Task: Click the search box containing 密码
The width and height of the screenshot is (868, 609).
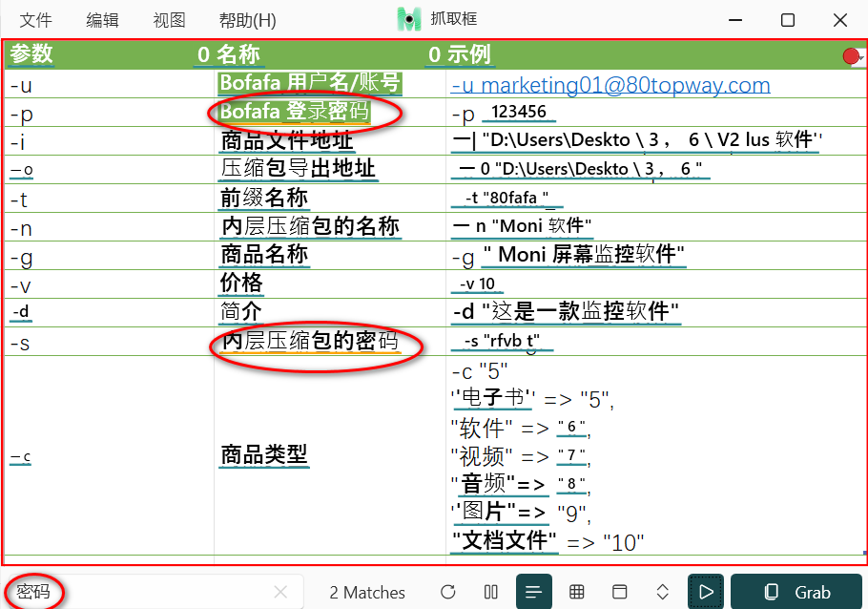Action: point(143,593)
